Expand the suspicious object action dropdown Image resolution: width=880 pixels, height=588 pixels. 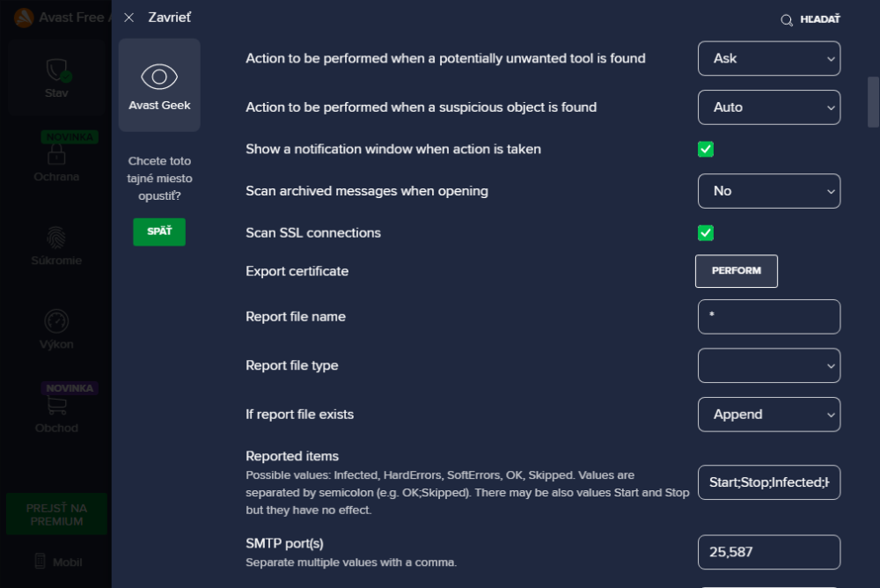coord(768,107)
